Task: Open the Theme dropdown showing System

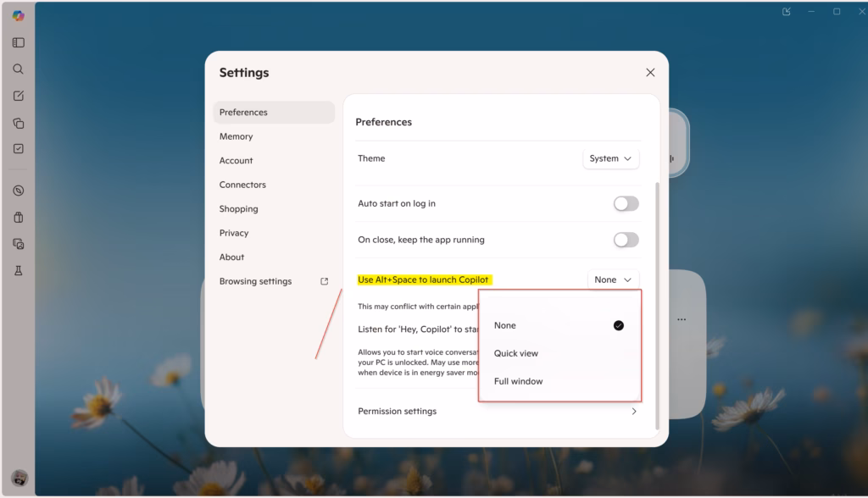Action: click(x=610, y=158)
